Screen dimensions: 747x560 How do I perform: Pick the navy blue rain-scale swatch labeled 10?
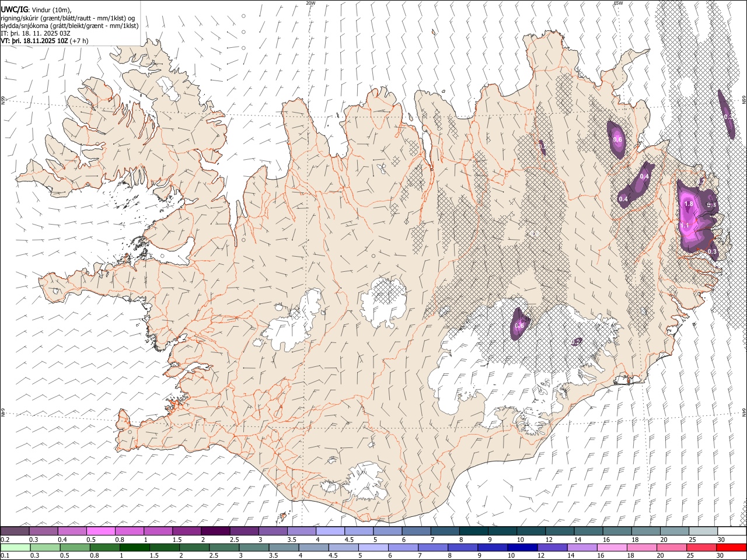coord(522,547)
